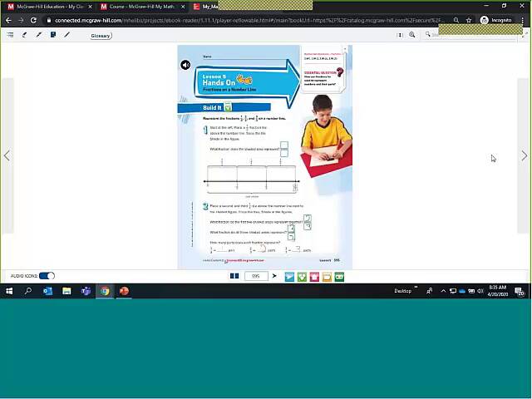The image size is (532, 399).
Task: Click the notes book icon in the toolbar
Action: (53, 35)
